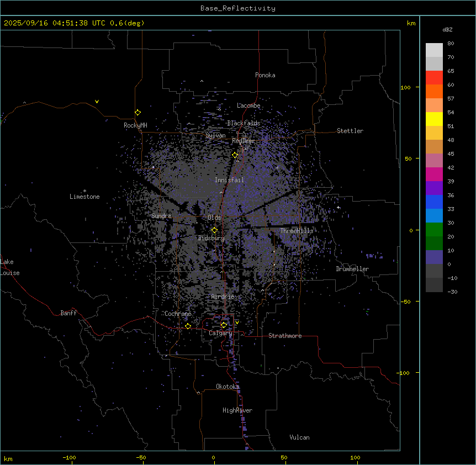Click the yellow diamond marker between Olds and Didsbury

click(x=214, y=230)
